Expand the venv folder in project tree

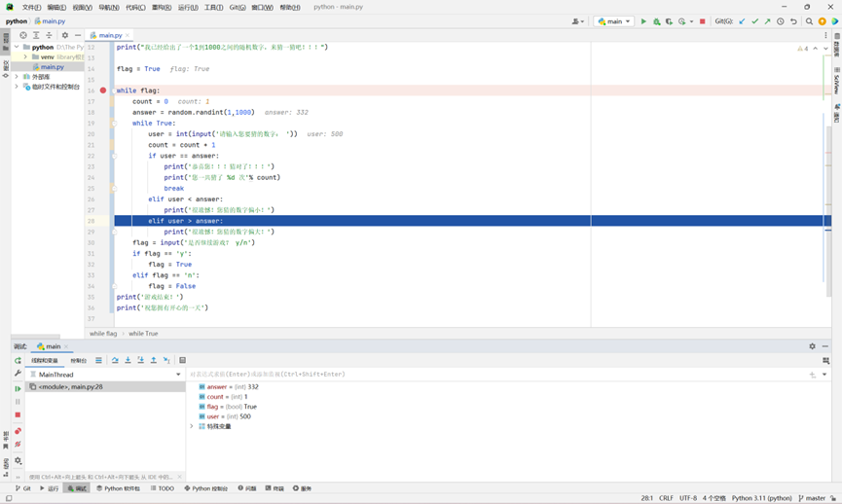pos(25,57)
